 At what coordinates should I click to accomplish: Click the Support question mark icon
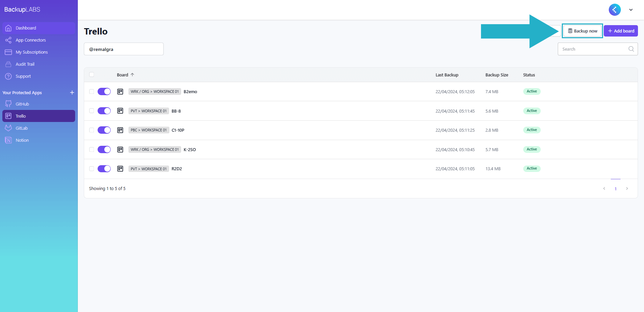(8, 76)
